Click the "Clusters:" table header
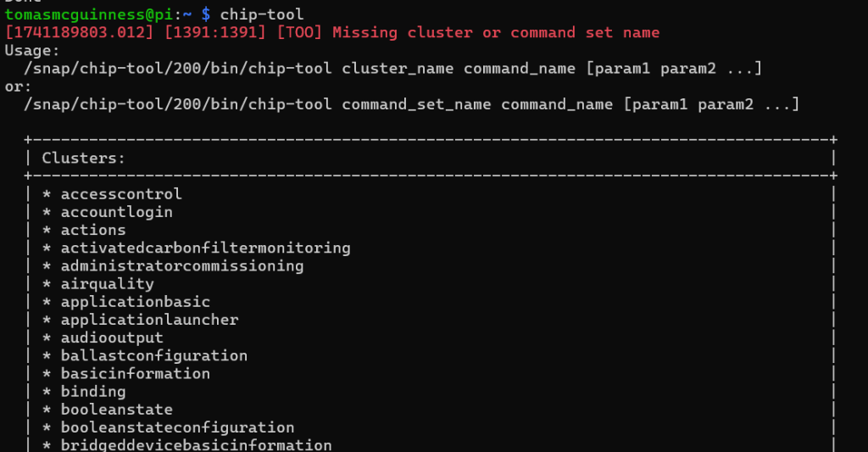Screen dimensions: 868x452 [x=84, y=158]
